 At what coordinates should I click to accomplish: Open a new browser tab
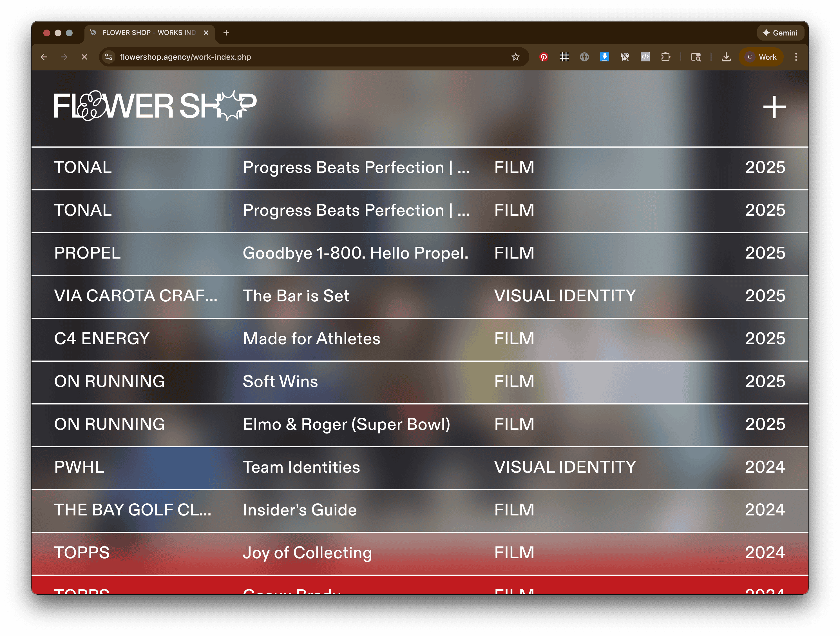226,33
